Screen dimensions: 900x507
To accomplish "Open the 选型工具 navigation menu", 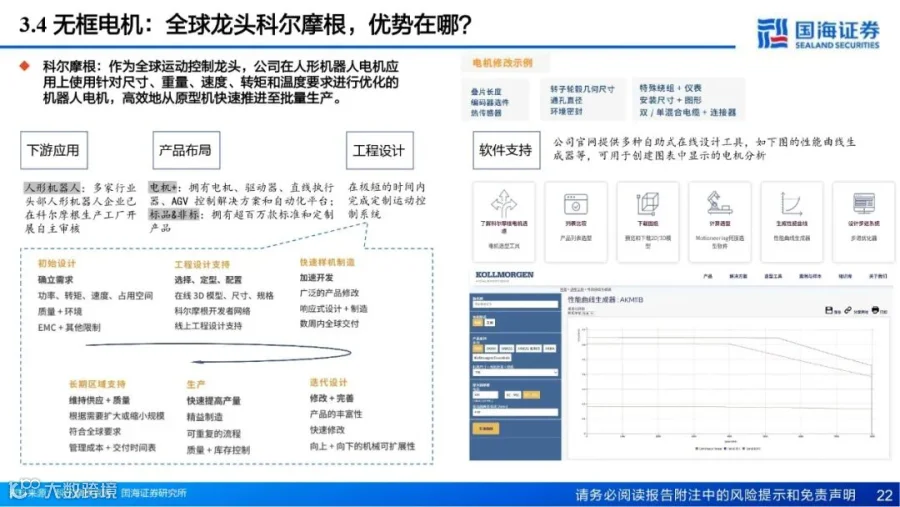I will (773, 276).
